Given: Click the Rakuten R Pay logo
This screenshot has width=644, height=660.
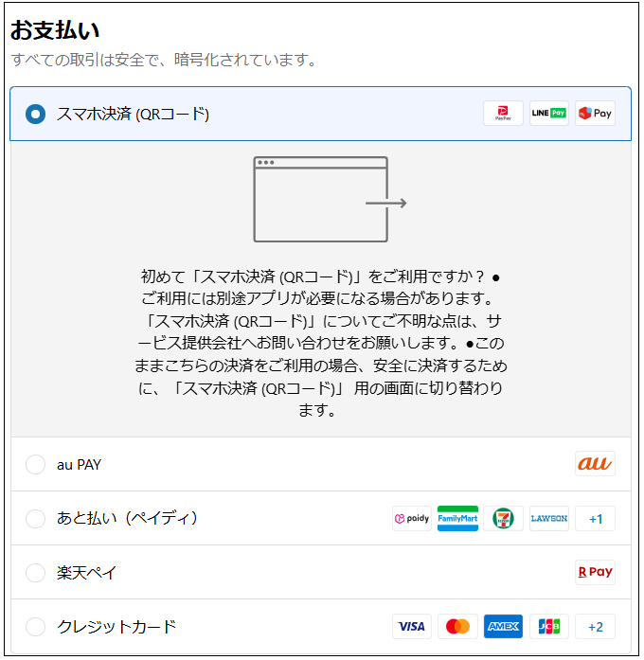Looking at the screenshot, I should tap(596, 573).
